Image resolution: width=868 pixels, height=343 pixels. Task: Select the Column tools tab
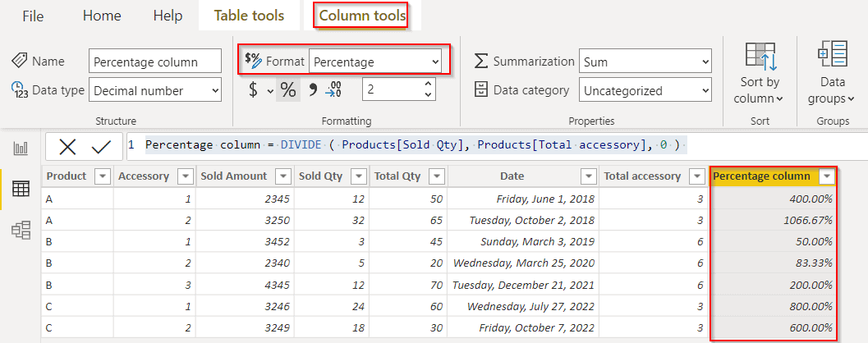363,16
